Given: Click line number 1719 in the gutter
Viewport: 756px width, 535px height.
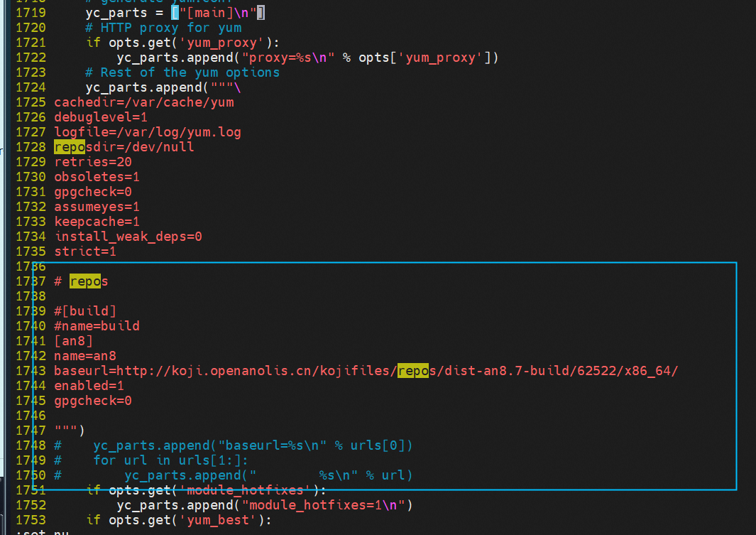Looking at the screenshot, I should pyautogui.click(x=31, y=13).
